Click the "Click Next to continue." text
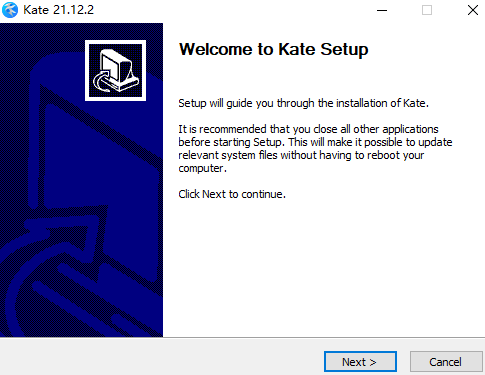This screenshot has width=485, height=375. click(x=232, y=194)
